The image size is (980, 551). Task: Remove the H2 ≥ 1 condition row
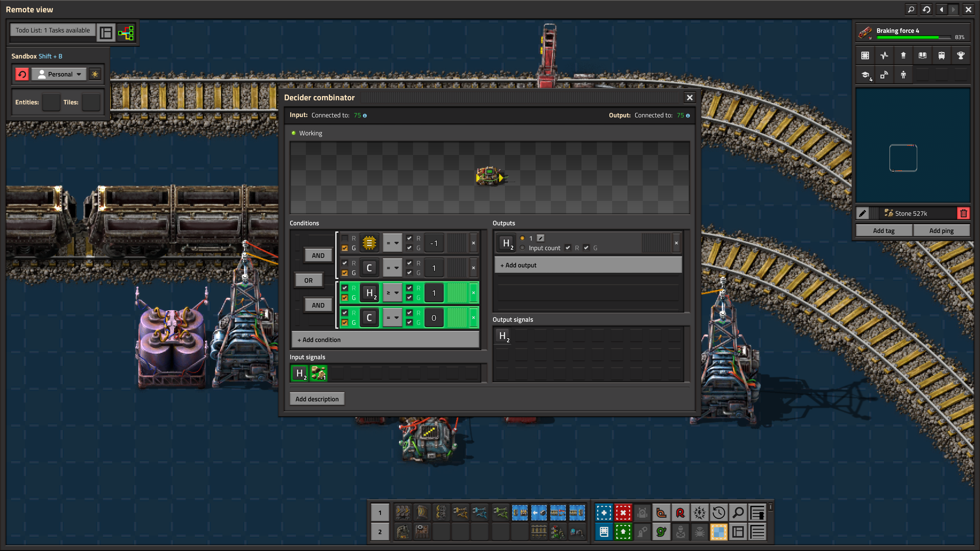(474, 293)
